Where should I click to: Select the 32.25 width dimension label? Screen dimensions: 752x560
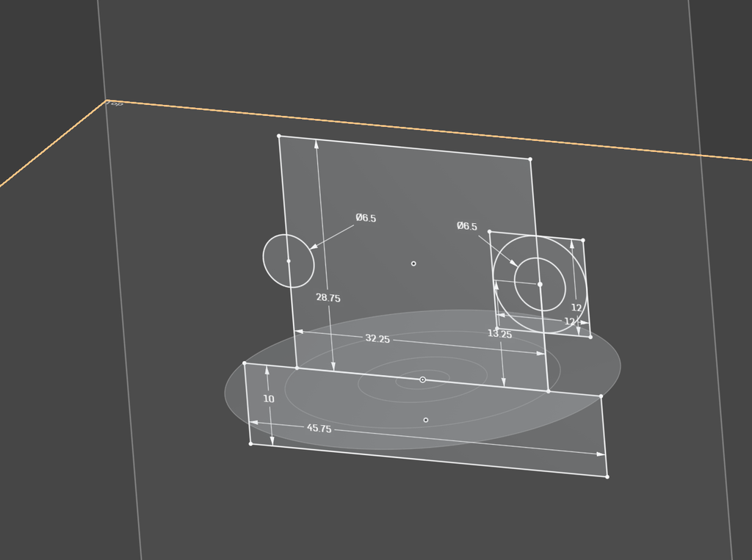377,338
